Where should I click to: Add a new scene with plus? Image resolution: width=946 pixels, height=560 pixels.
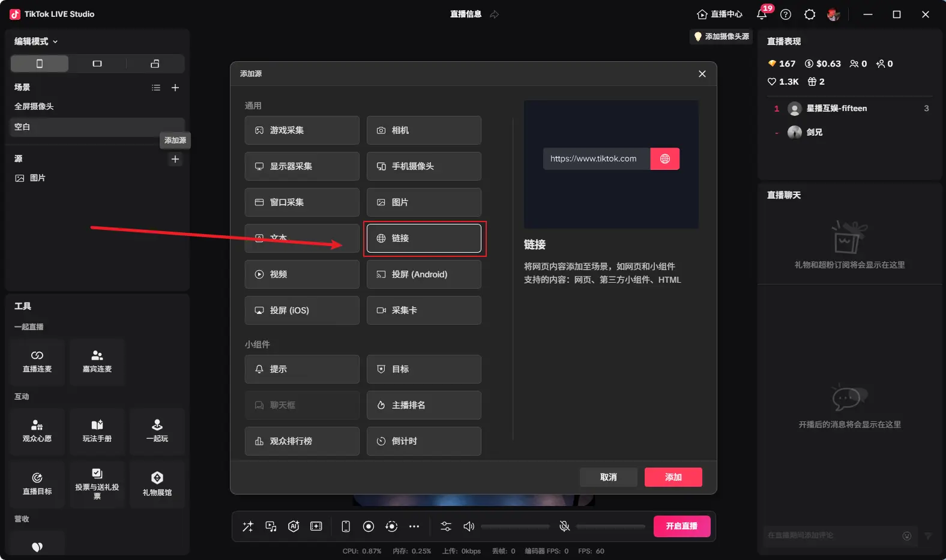pyautogui.click(x=175, y=88)
